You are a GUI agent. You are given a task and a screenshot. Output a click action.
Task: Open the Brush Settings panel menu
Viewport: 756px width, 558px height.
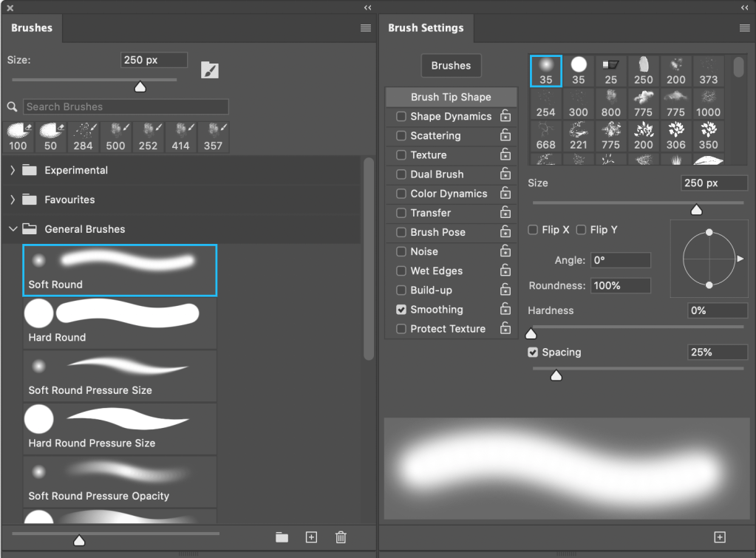point(744,28)
